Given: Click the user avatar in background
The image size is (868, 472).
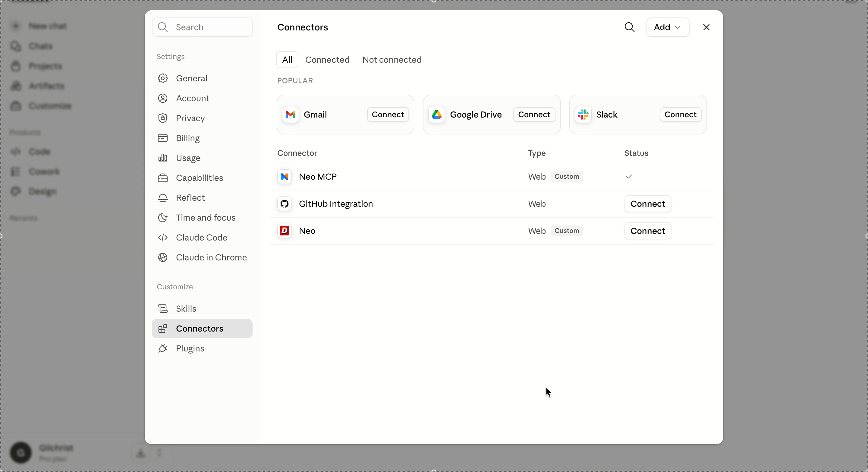Looking at the screenshot, I should click(x=20, y=452).
